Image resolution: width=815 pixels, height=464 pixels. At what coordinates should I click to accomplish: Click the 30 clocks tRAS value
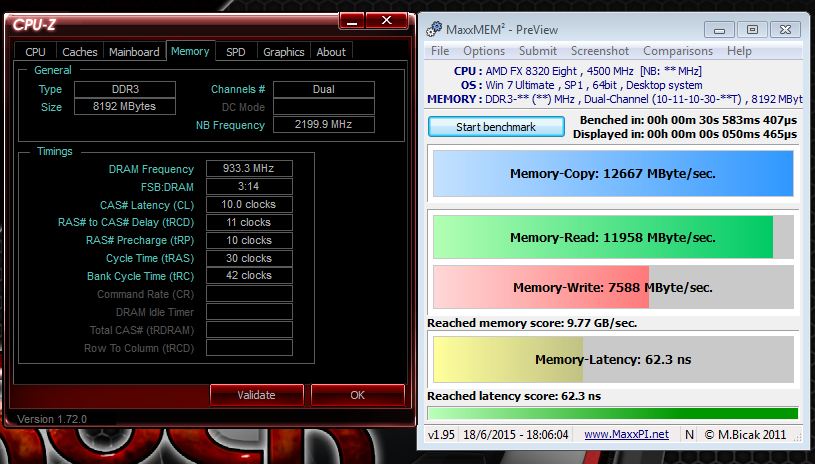pos(249,258)
